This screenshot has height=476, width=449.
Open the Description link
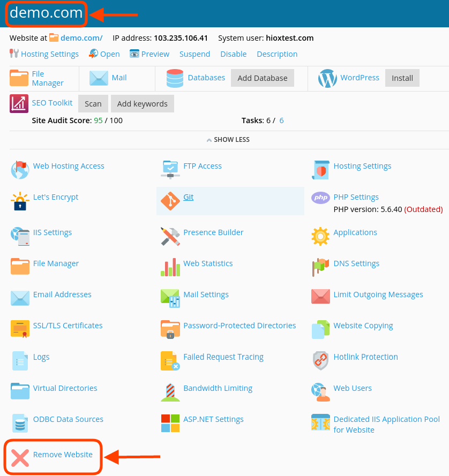277,54
